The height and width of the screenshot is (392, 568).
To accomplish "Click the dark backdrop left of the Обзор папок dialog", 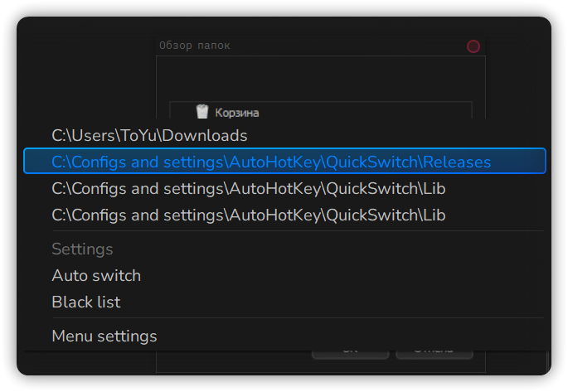I will coord(83,75).
